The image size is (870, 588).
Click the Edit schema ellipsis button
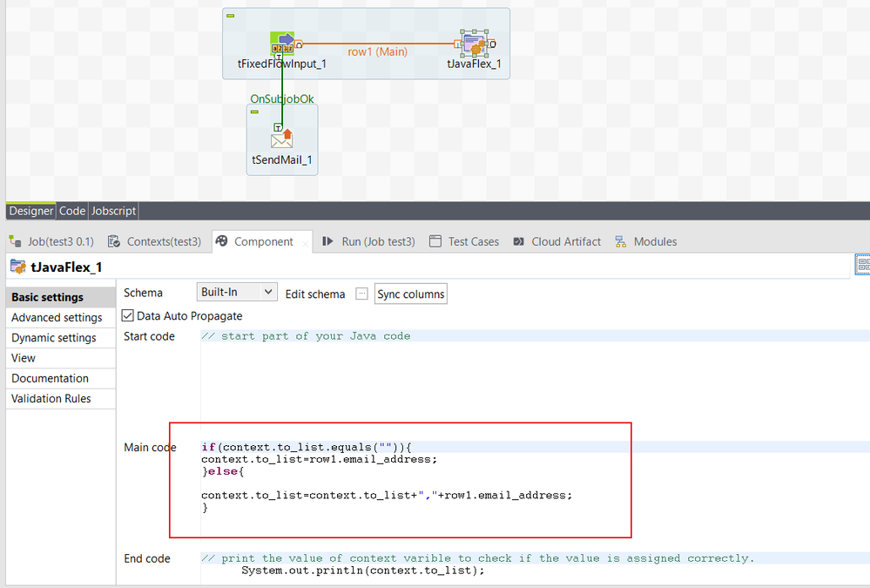[x=361, y=294]
